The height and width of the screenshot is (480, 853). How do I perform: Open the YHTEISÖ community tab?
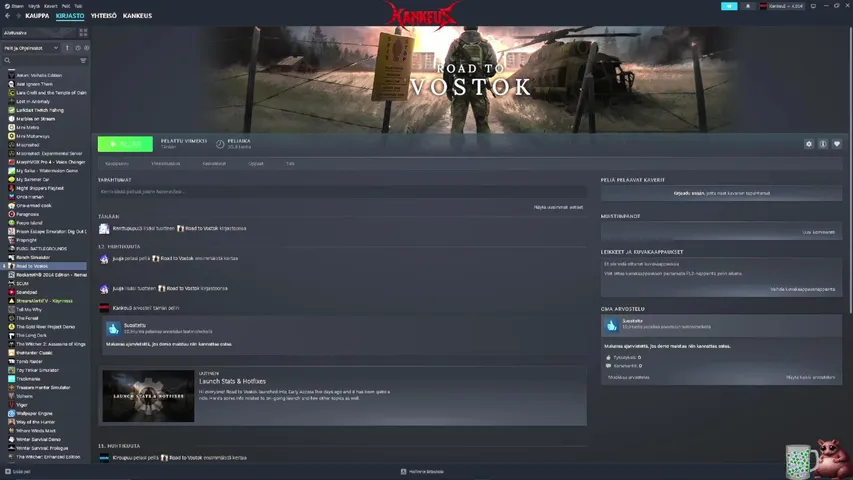[x=103, y=16]
